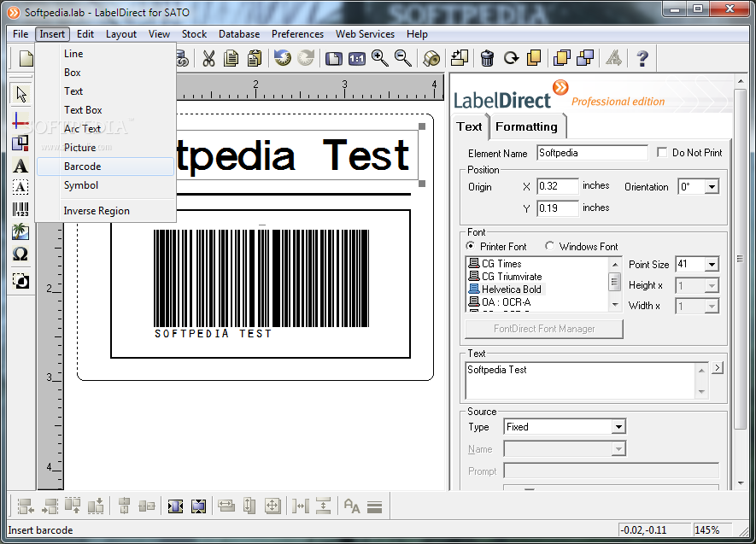Viewport: 756px width, 544px height.
Task: Choose Symbol from the Insert menu
Action: (x=105, y=185)
